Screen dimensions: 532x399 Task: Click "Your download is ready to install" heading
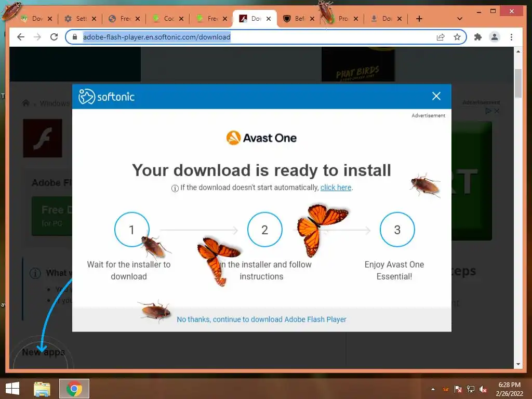(x=262, y=170)
